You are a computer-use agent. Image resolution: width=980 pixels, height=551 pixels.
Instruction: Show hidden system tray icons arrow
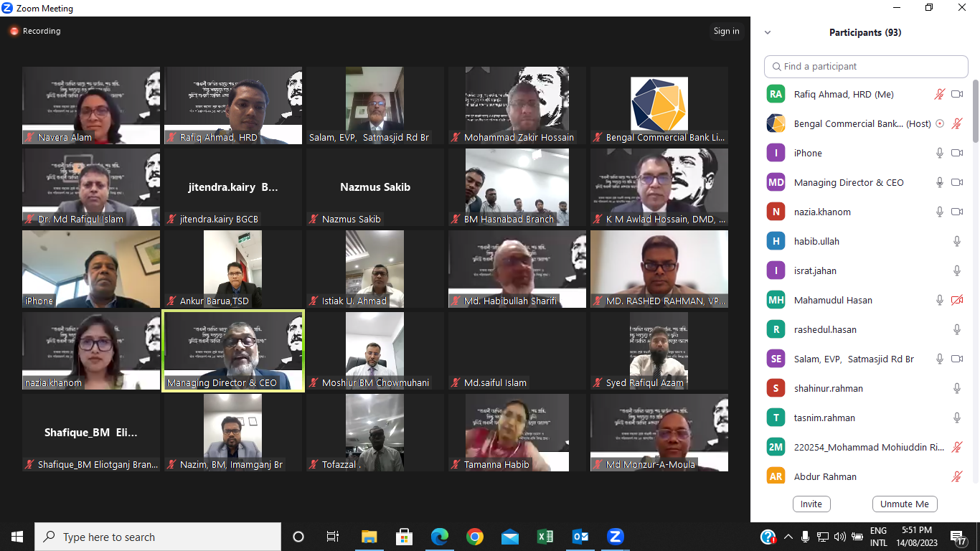(x=788, y=537)
